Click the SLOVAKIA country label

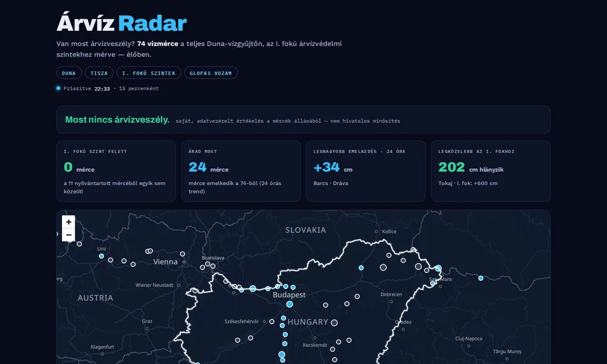tap(305, 230)
